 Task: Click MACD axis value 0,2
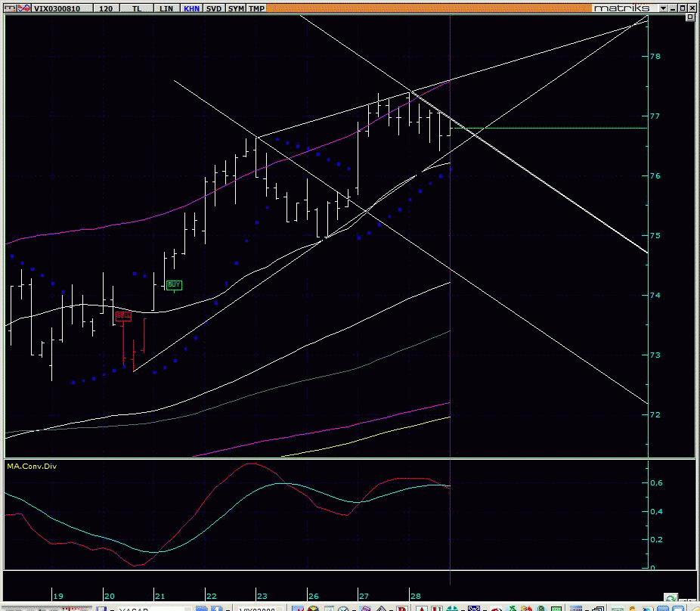pos(656,539)
